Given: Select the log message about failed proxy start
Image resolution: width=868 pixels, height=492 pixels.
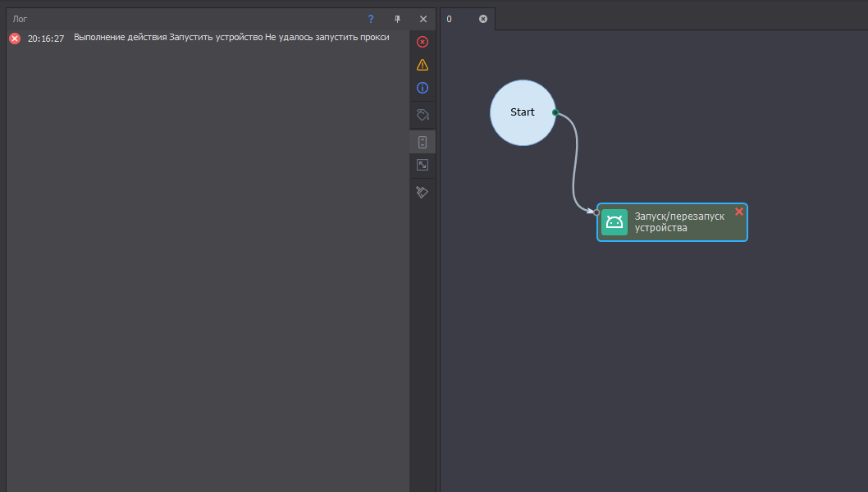Looking at the screenshot, I should click(231, 38).
